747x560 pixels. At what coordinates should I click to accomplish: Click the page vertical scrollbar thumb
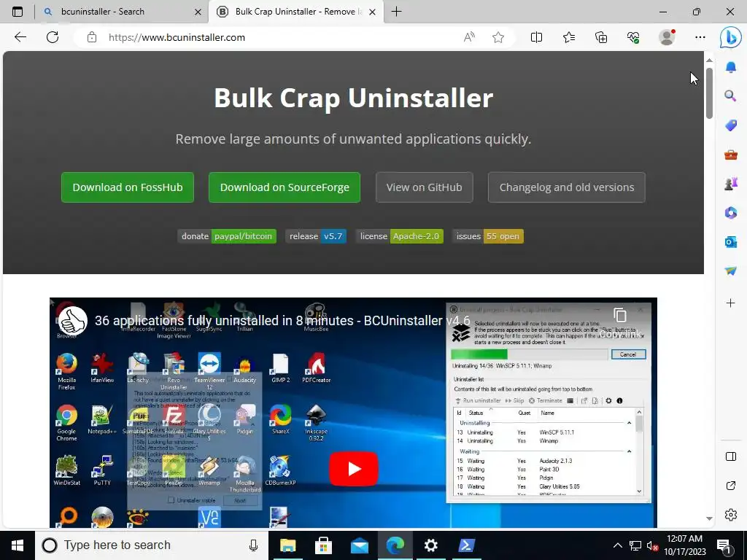709,93
